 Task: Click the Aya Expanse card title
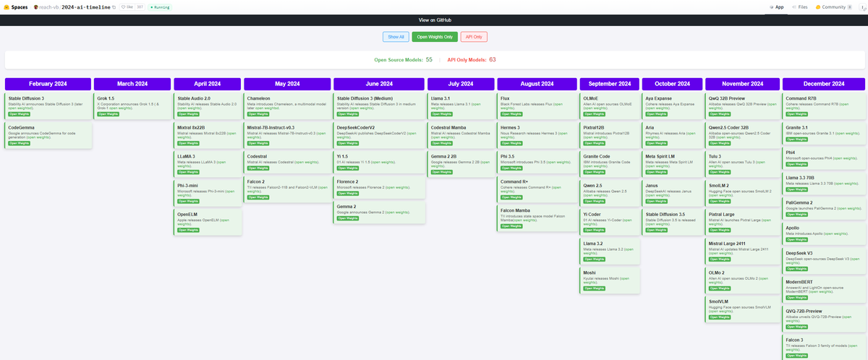click(x=660, y=98)
